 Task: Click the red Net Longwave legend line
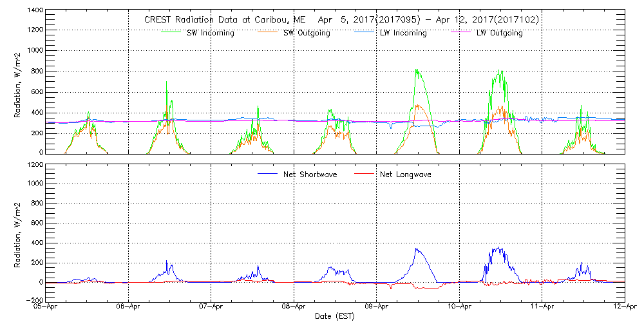tap(365, 174)
